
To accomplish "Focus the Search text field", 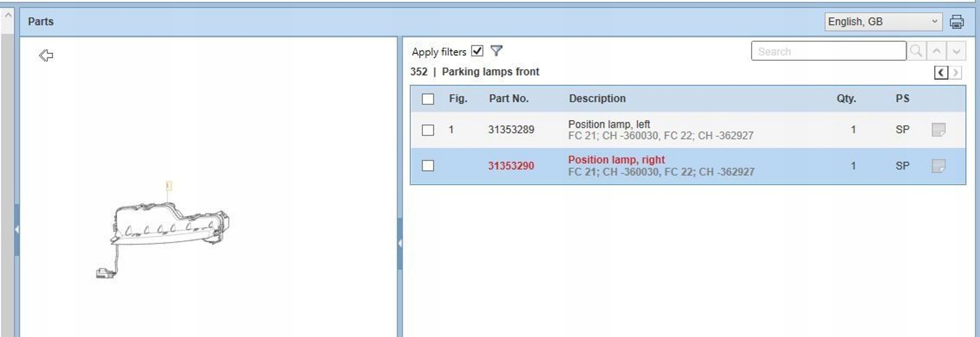I will point(828,51).
